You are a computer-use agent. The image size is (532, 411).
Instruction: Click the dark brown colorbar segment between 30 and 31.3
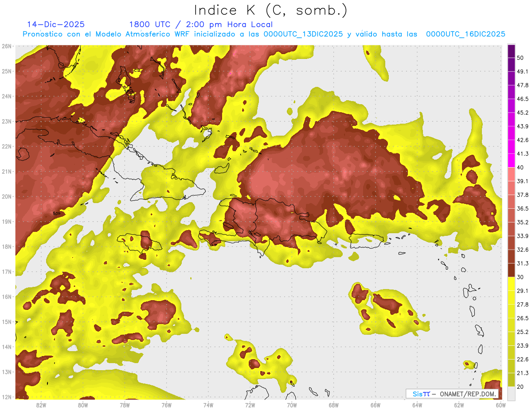[511, 270]
